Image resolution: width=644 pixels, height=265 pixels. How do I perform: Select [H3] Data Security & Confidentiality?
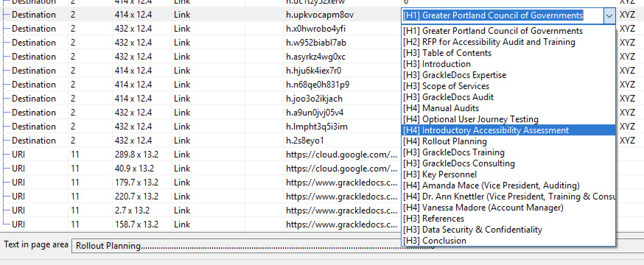tap(508, 230)
